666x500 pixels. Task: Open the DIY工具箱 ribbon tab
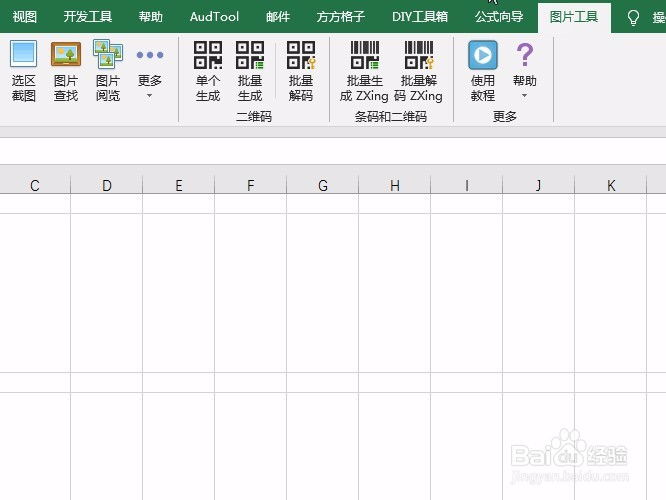pyautogui.click(x=420, y=17)
